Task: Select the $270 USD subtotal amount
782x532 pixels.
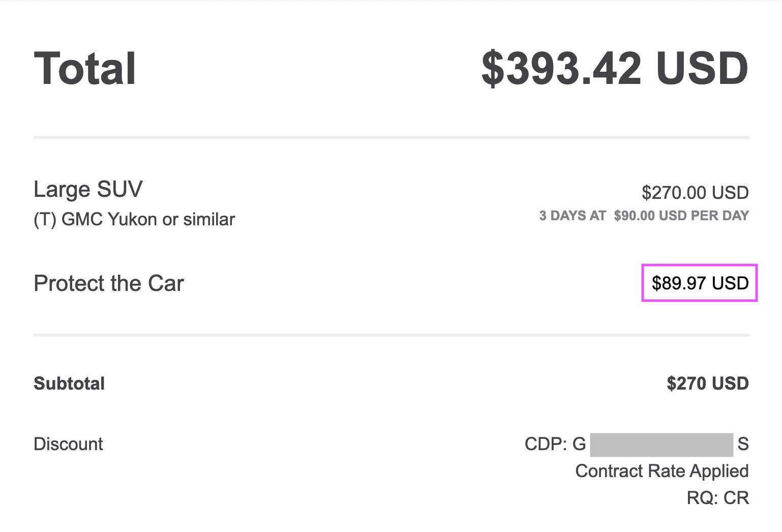Action: pyautogui.click(x=708, y=383)
